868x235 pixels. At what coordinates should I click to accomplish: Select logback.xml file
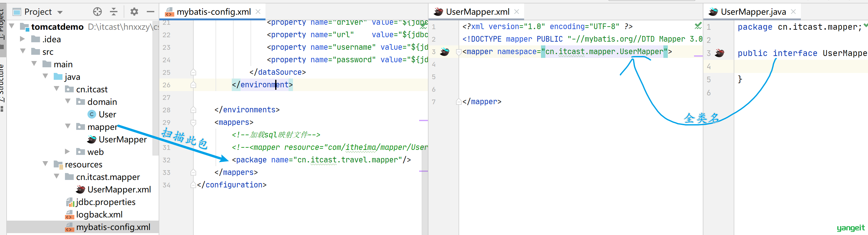pos(99,214)
